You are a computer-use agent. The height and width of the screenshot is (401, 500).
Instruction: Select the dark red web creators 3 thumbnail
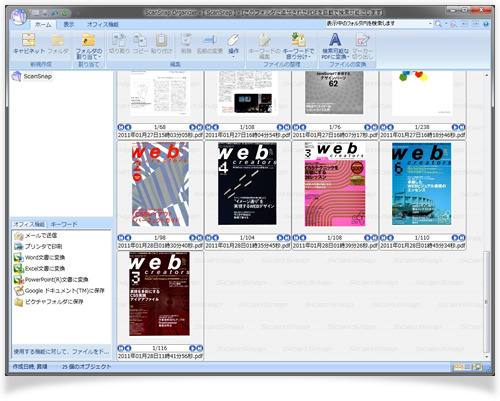click(x=160, y=294)
